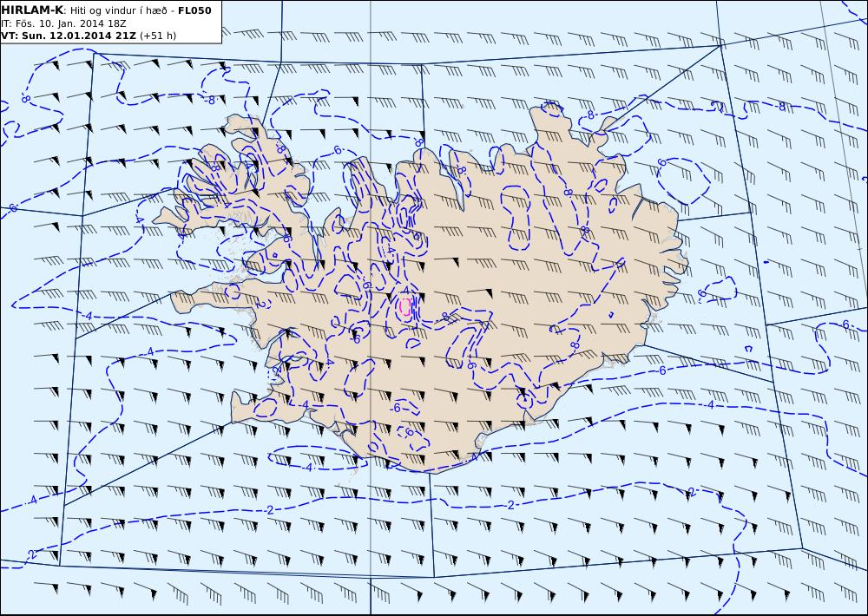868x616 pixels.
Task: Select the FL050 flight level label
Action: tap(194, 10)
